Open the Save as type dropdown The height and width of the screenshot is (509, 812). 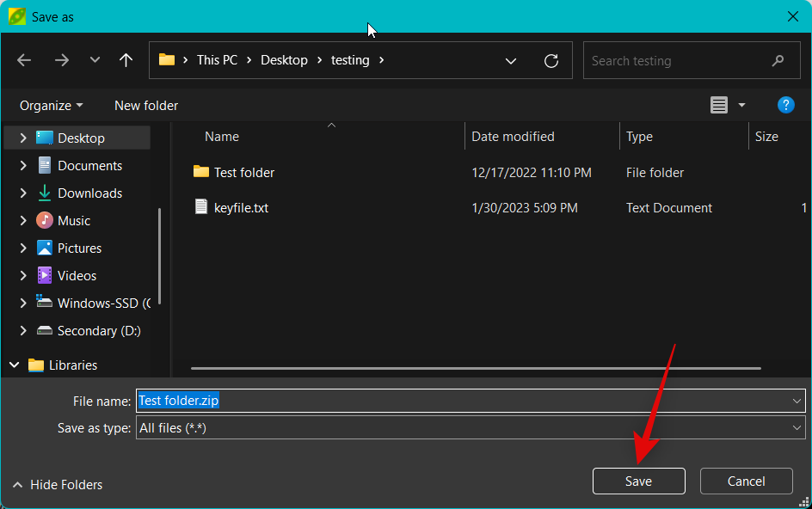pyautogui.click(x=797, y=428)
